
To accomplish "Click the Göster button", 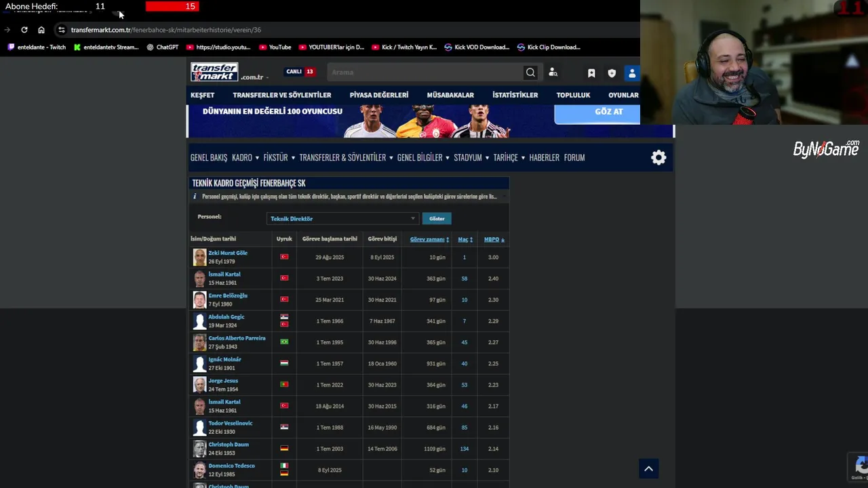I will 437,218.
